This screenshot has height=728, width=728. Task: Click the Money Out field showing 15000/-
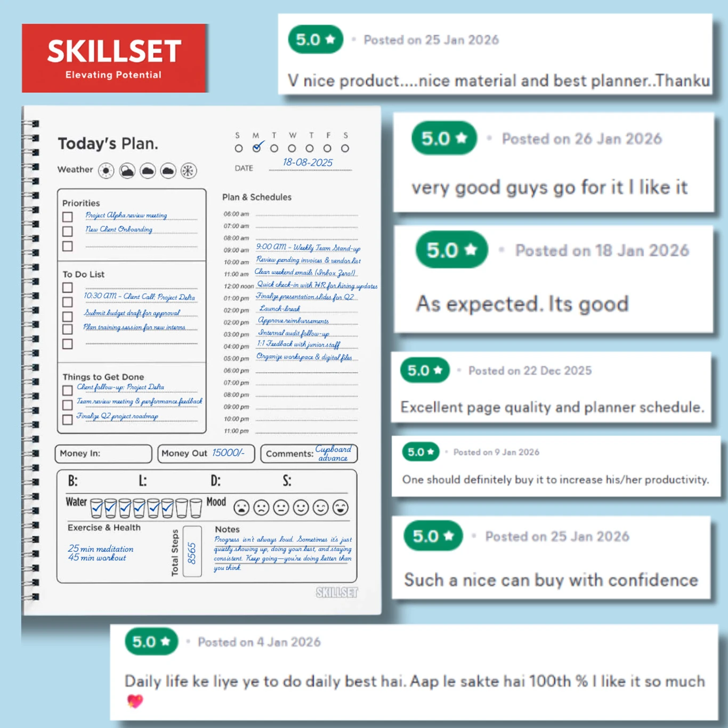click(206, 454)
